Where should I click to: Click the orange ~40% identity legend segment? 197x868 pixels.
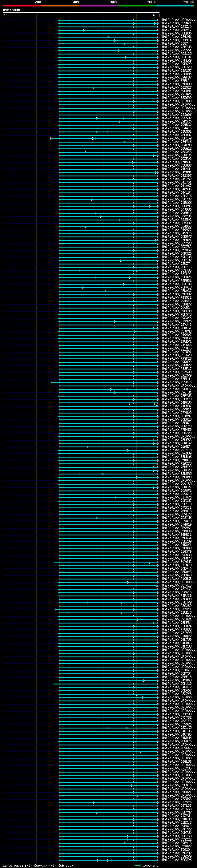pyautogui.click(x=60, y=6)
